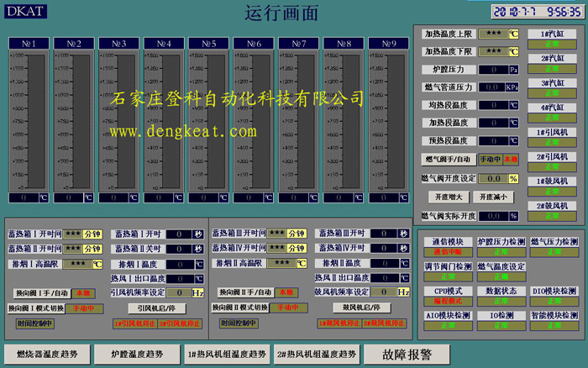Viewport: 588px width, 368px height.
Task: Click the 手动中 status beside 燃气阀手/自动
Action: pos(490,160)
